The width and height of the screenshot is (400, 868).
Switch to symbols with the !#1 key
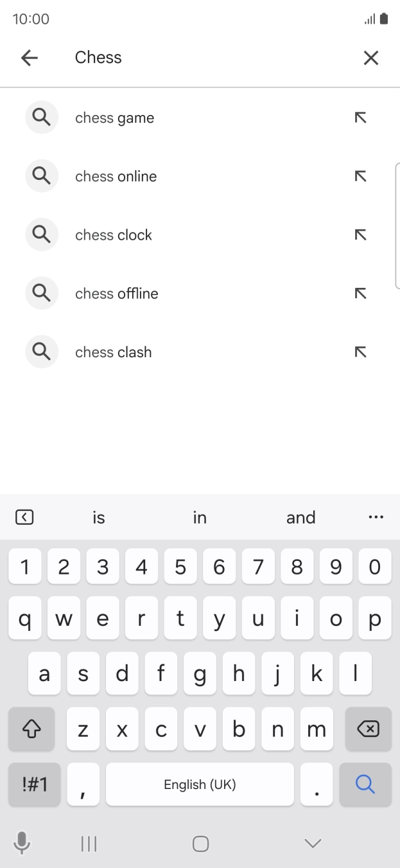tap(34, 784)
